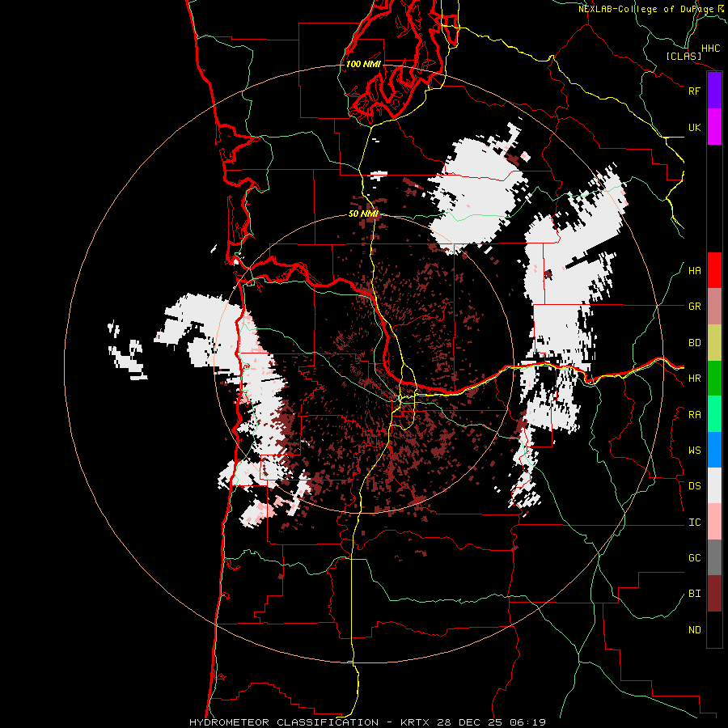
Task: Click the Hydrometeor Classification KRTX caption
Action: coord(367,722)
